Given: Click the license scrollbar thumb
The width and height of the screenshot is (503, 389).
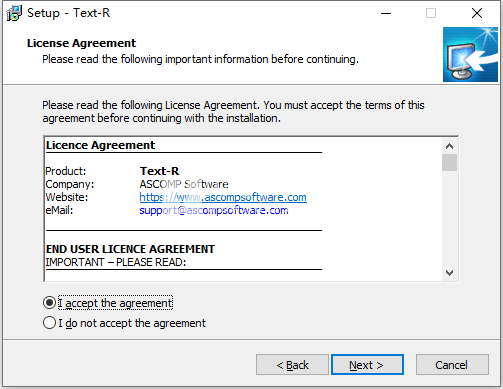Looking at the screenshot, I should coord(449,162).
